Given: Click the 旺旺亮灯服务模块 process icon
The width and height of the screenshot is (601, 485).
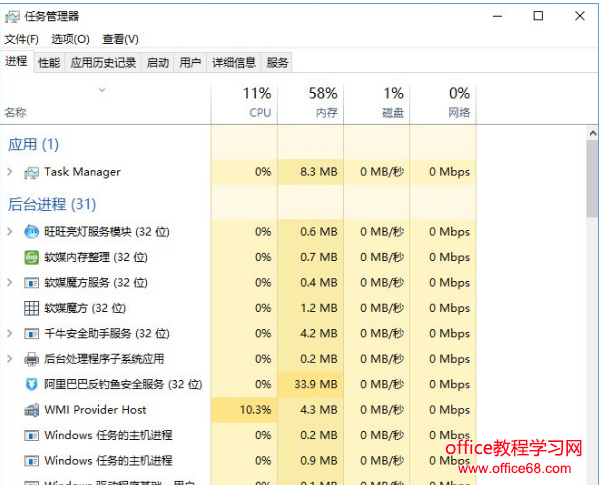Looking at the screenshot, I should click(x=31, y=232).
